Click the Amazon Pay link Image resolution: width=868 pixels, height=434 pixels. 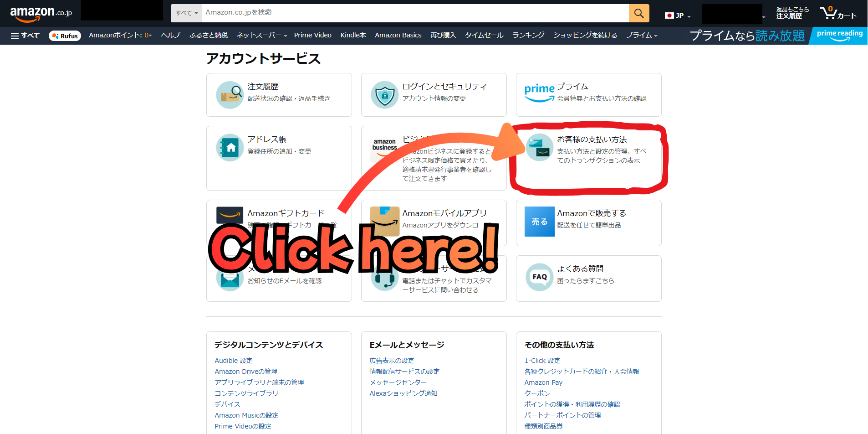(543, 382)
